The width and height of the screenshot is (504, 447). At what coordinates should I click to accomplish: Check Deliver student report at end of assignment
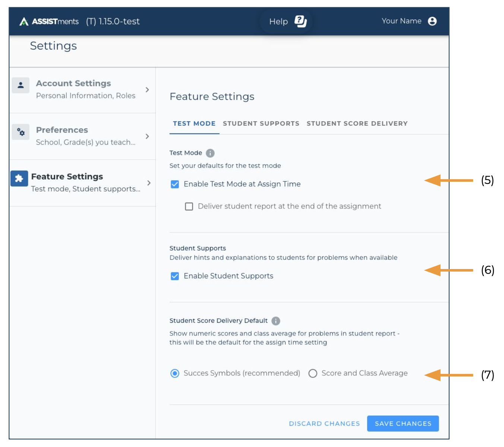pyautogui.click(x=189, y=206)
